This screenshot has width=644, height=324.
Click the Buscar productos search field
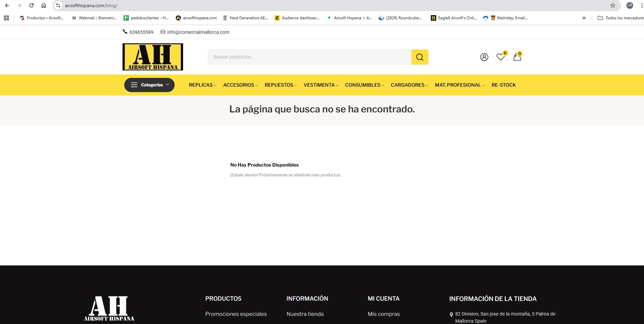pos(309,57)
